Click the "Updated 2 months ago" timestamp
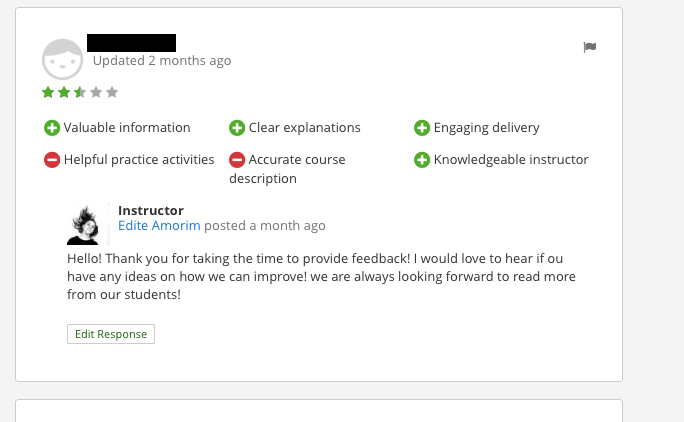684x422 pixels. click(162, 61)
